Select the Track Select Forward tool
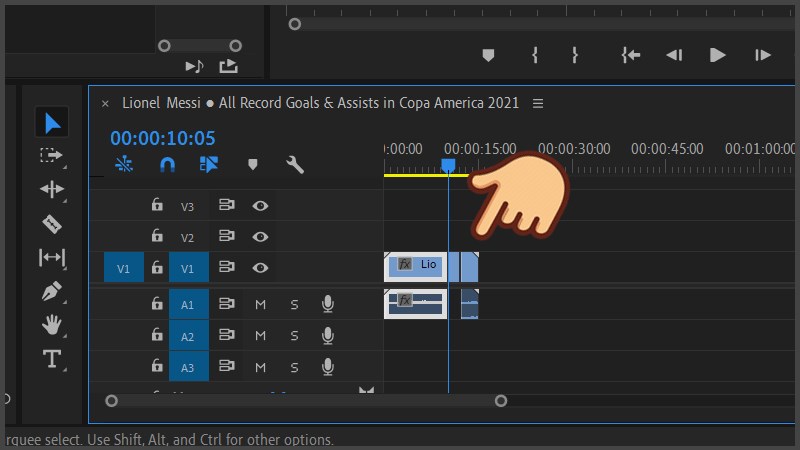This screenshot has height=450, width=800. 52,156
